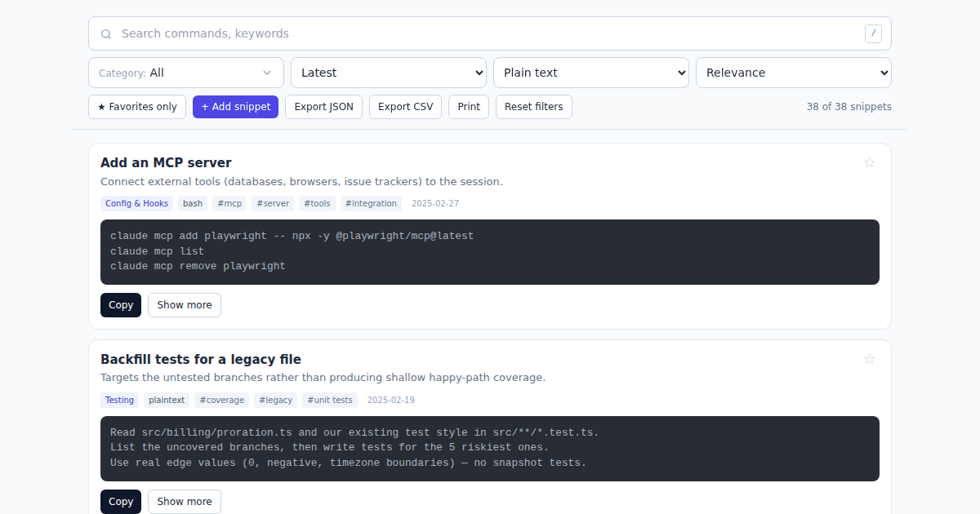Click the #unit tests tag

point(330,400)
